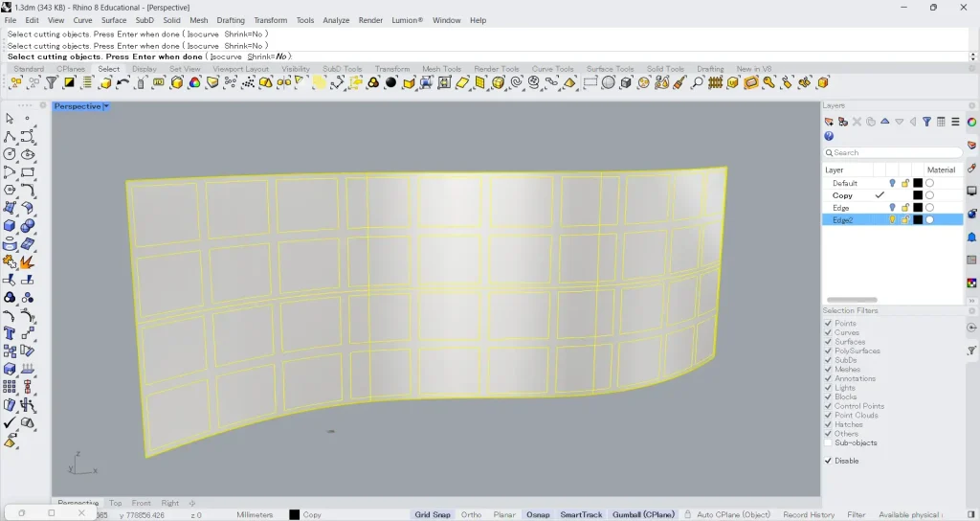Click the Layers Search field
The width and height of the screenshot is (980, 521).
[893, 152]
